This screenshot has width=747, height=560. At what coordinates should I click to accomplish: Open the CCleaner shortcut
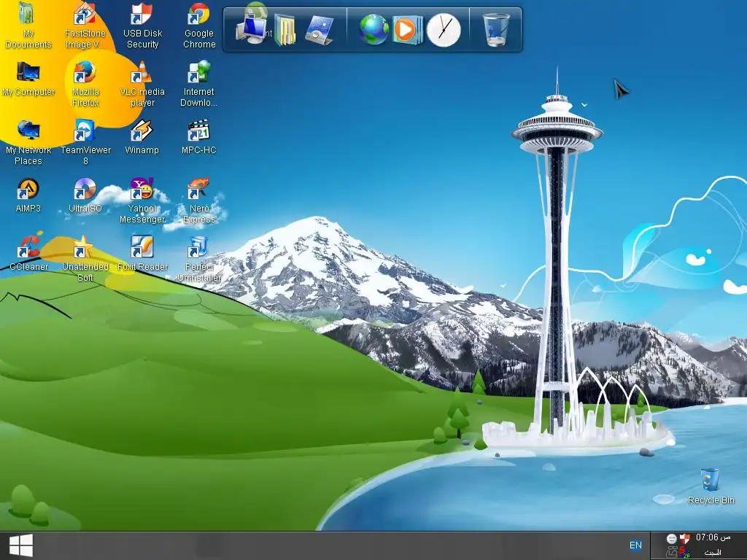(28, 253)
